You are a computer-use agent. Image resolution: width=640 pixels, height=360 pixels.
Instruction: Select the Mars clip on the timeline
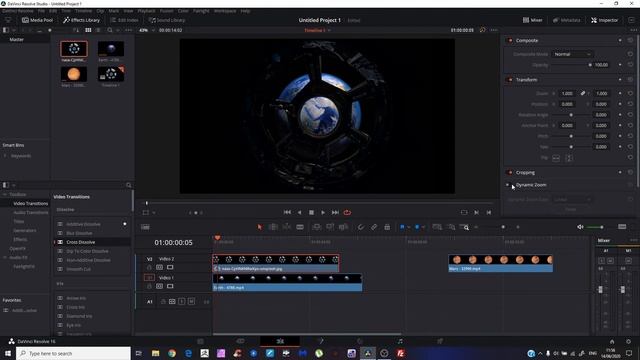(500, 263)
